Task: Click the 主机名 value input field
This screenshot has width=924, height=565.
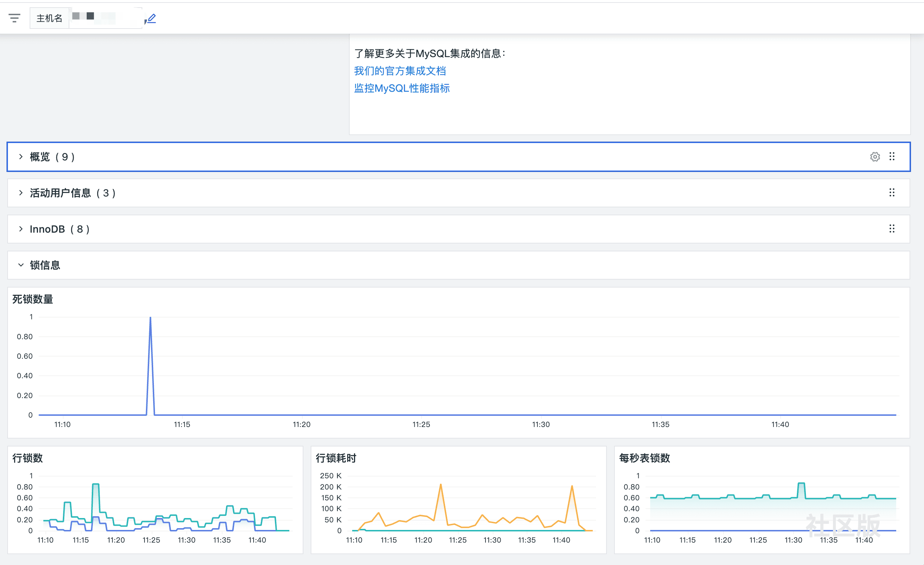Action: pos(105,18)
